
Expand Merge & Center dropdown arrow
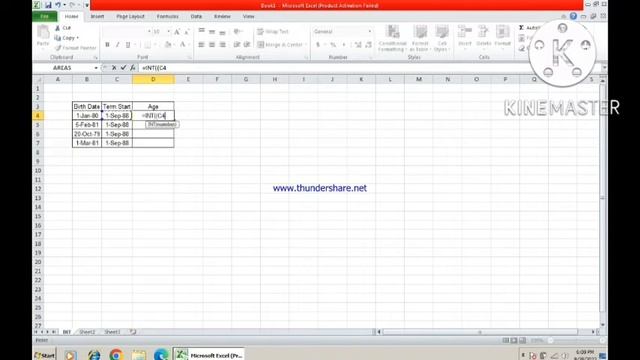coord(306,44)
